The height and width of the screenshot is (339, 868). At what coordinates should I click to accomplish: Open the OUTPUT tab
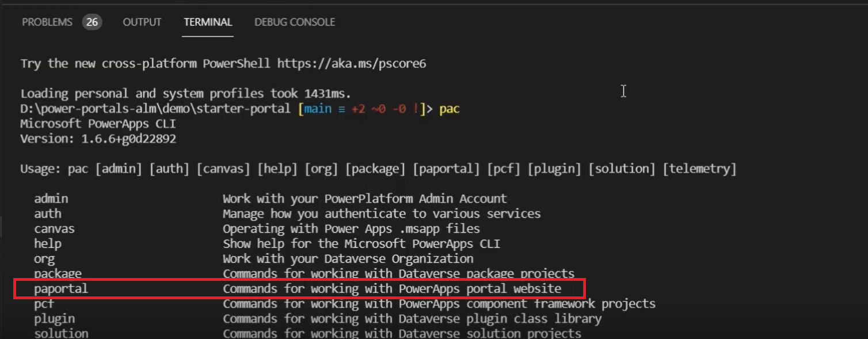pyautogui.click(x=142, y=22)
